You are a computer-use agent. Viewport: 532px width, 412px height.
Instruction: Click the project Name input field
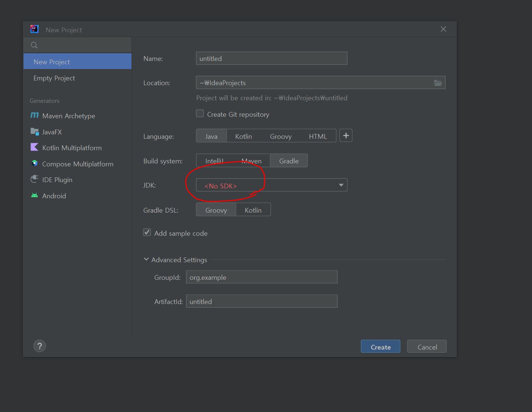point(272,58)
